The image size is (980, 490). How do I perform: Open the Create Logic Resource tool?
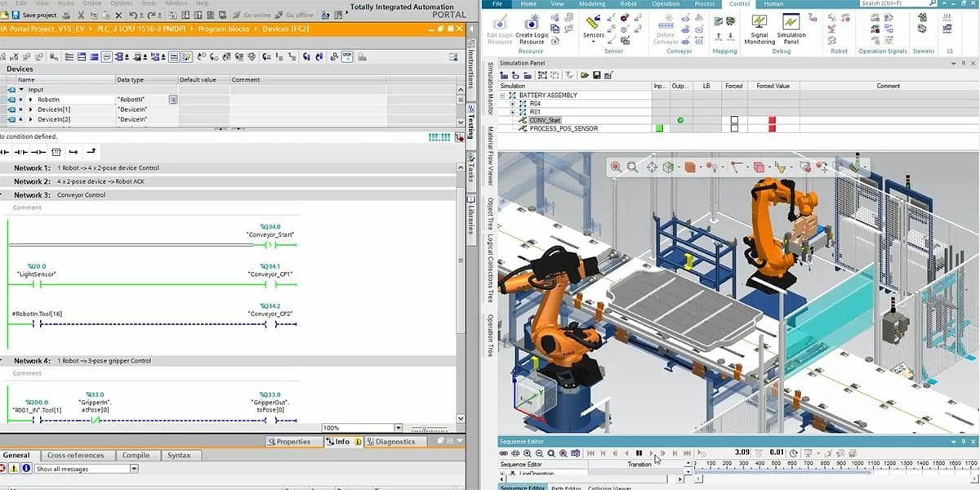[532, 28]
